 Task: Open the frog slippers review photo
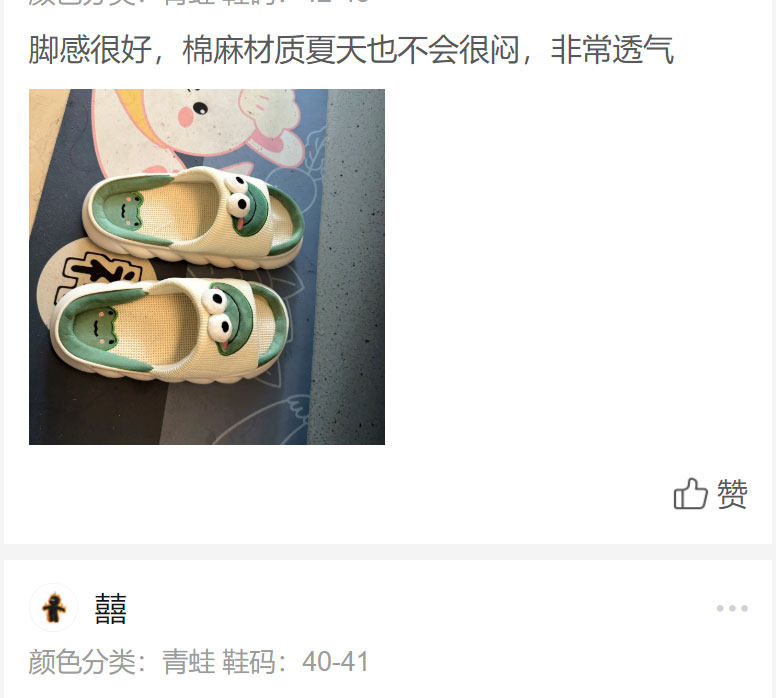207,267
